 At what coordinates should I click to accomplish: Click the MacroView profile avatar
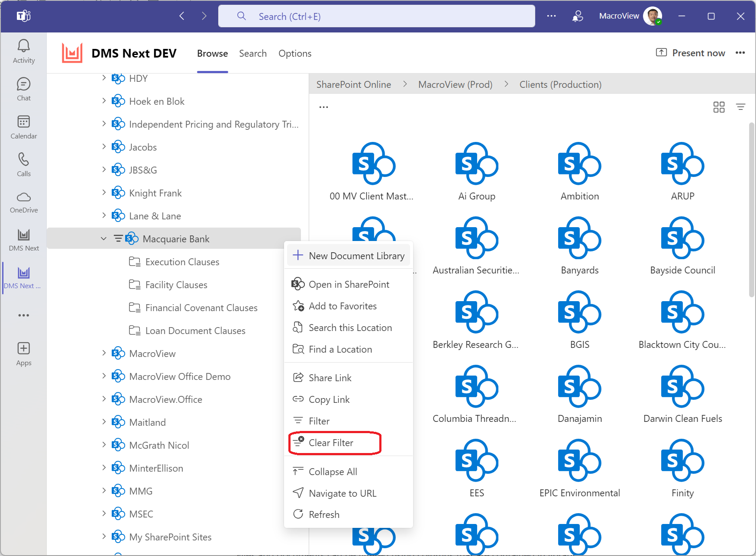click(x=653, y=16)
